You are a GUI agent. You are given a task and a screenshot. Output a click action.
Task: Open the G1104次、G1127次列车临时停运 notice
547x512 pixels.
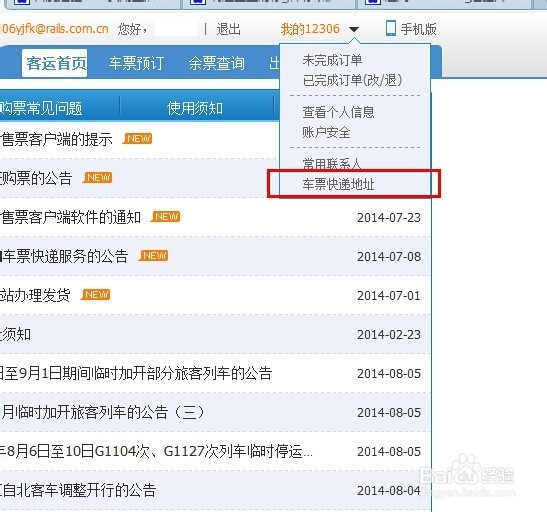pos(156,452)
